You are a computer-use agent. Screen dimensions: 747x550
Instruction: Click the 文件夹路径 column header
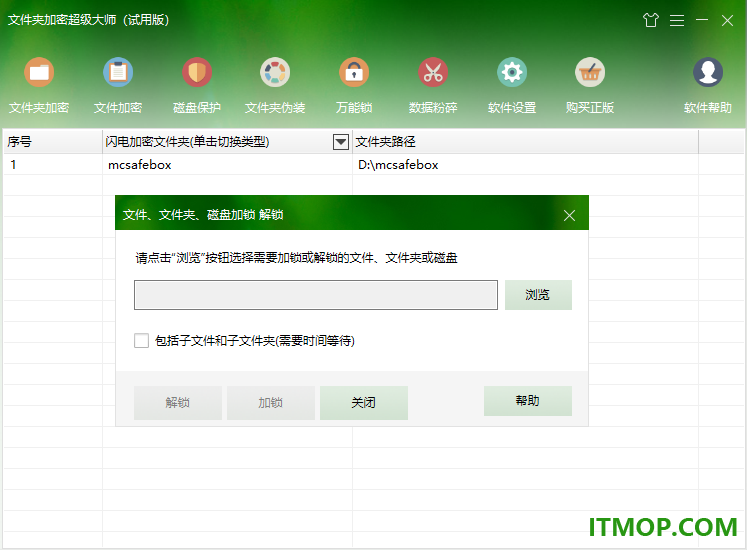coord(525,142)
